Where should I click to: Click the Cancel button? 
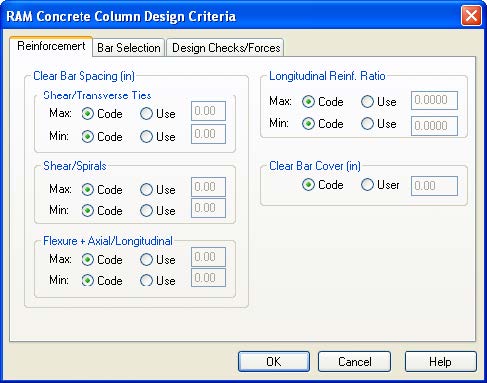point(354,361)
